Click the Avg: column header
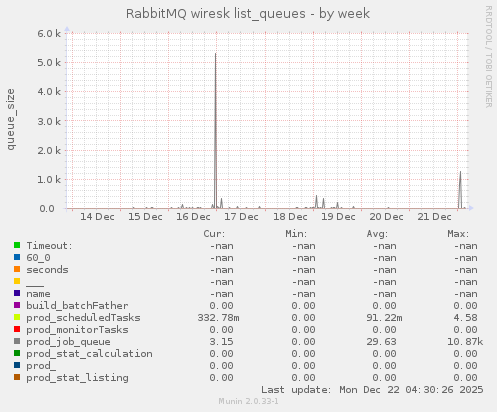The width and height of the screenshot is (497, 412). click(377, 234)
